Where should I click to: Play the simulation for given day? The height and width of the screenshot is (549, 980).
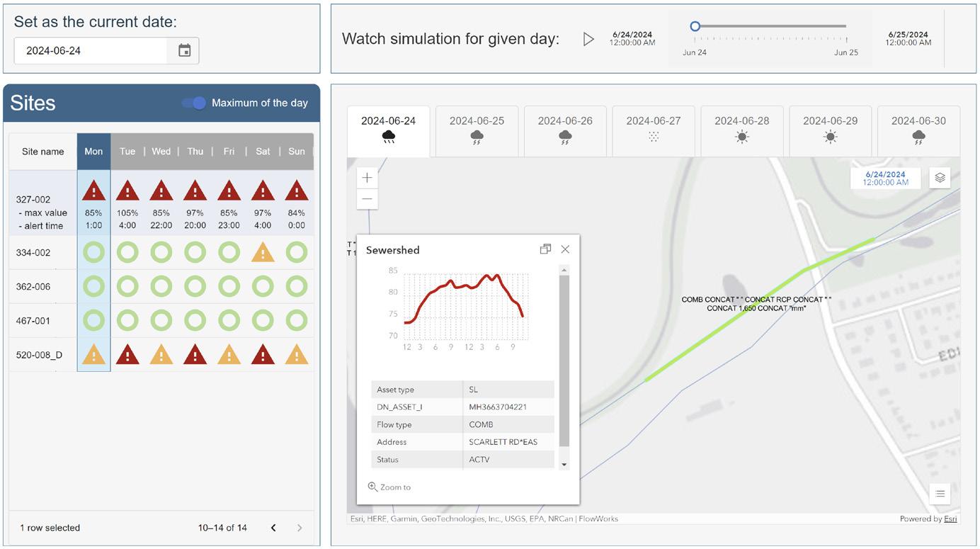(588, 39)
